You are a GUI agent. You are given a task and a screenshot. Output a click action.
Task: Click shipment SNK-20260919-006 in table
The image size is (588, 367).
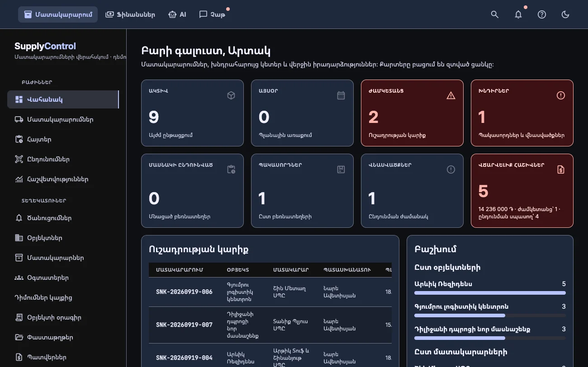(x=184, y=292)
